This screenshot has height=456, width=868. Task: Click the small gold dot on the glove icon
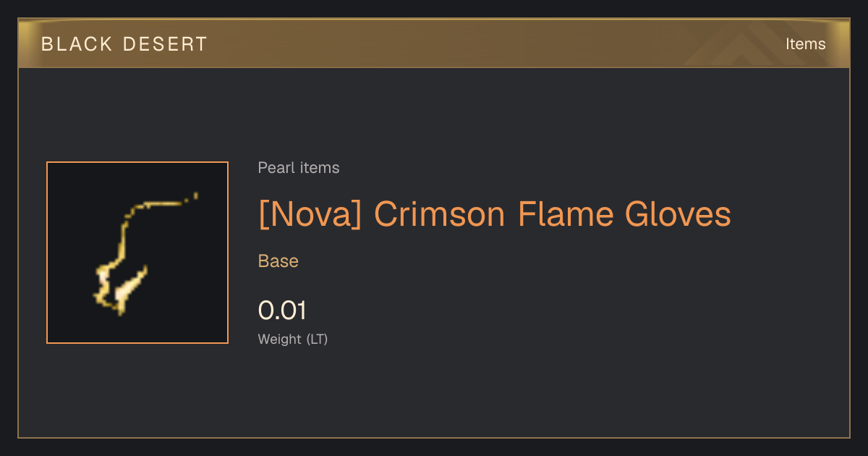(195, 195)
